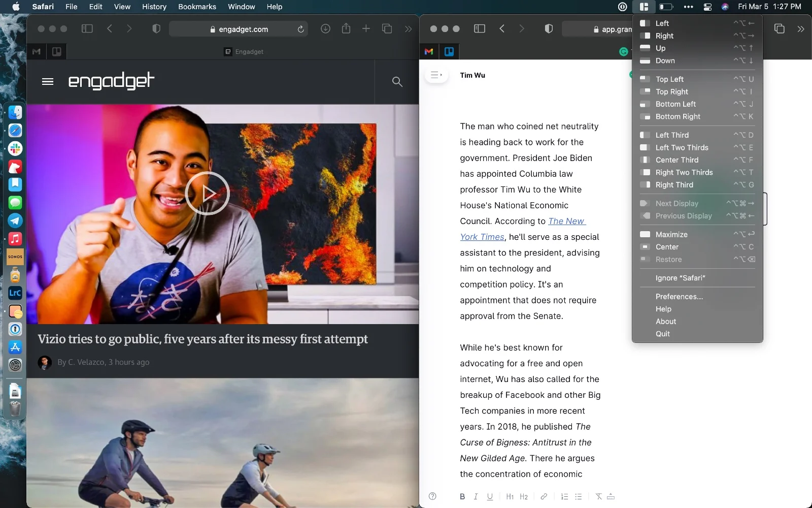Screen dimensions: 812x508
Task: Toggle italic formatting in the editor
Action: [476, 496]
